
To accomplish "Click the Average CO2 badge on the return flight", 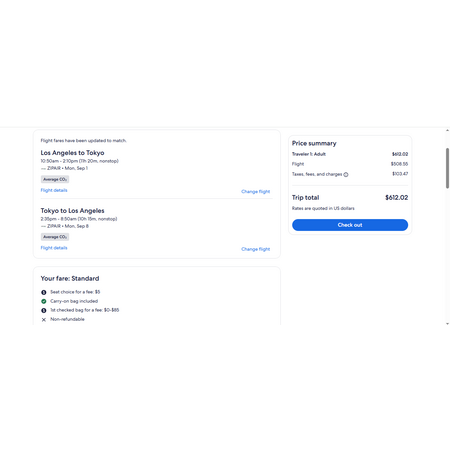I will tap(55, 237).
